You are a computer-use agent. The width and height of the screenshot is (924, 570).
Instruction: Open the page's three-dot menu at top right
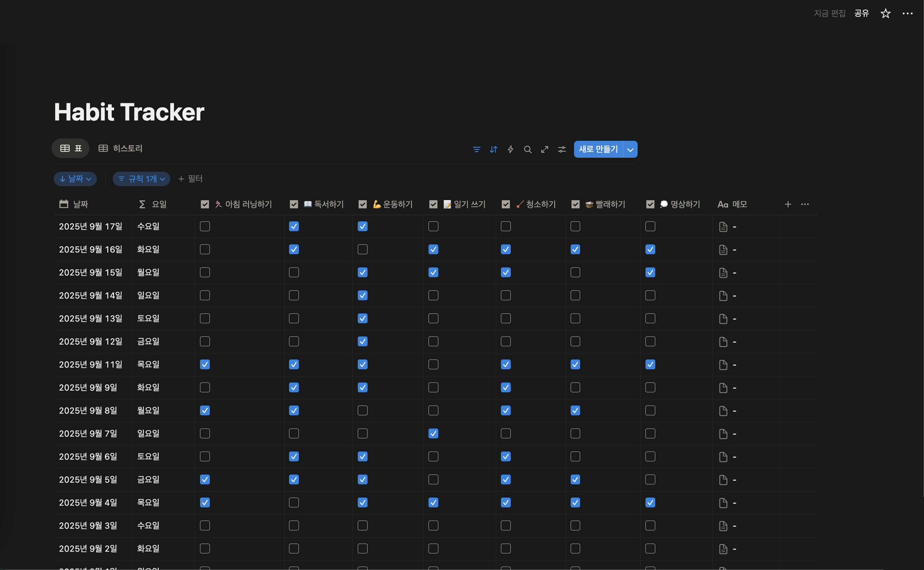[907, 14]
